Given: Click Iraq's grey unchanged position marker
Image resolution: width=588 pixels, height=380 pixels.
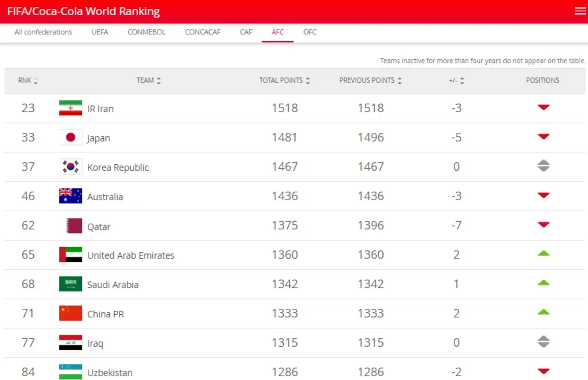Looking at the screenshot, I should pos(543,342).
